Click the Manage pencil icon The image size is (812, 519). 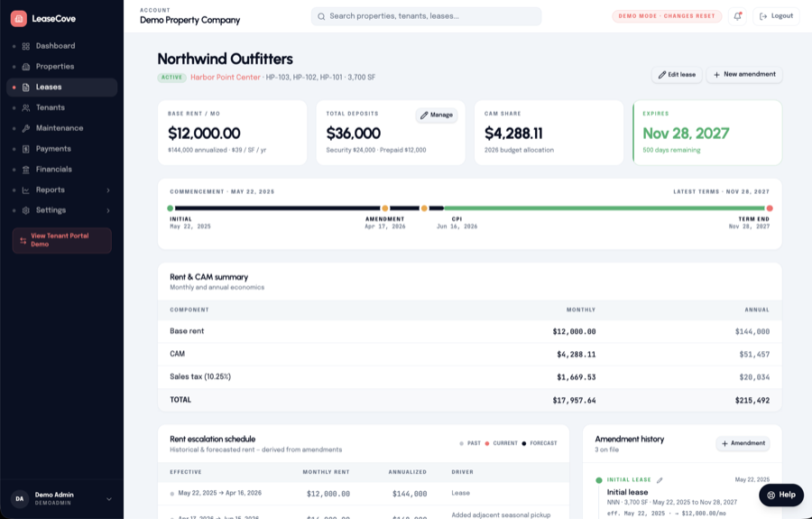[x=424, y=116]
